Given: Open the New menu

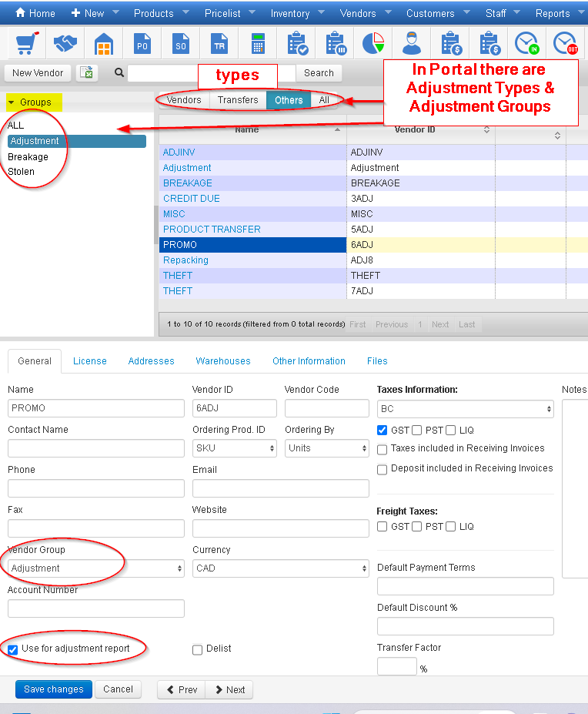Looking at the screenshot, I should [x=95, y=13].
